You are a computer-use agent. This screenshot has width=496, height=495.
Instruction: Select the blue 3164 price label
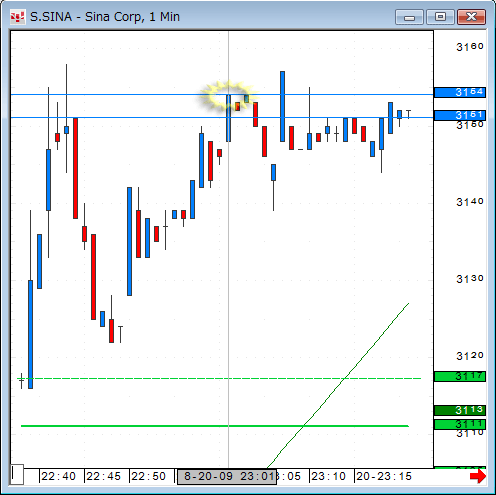click(460, 92)
